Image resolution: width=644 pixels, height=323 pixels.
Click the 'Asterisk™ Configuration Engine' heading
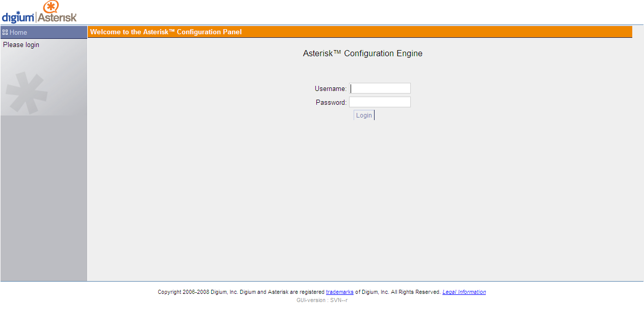click(362, 54)
